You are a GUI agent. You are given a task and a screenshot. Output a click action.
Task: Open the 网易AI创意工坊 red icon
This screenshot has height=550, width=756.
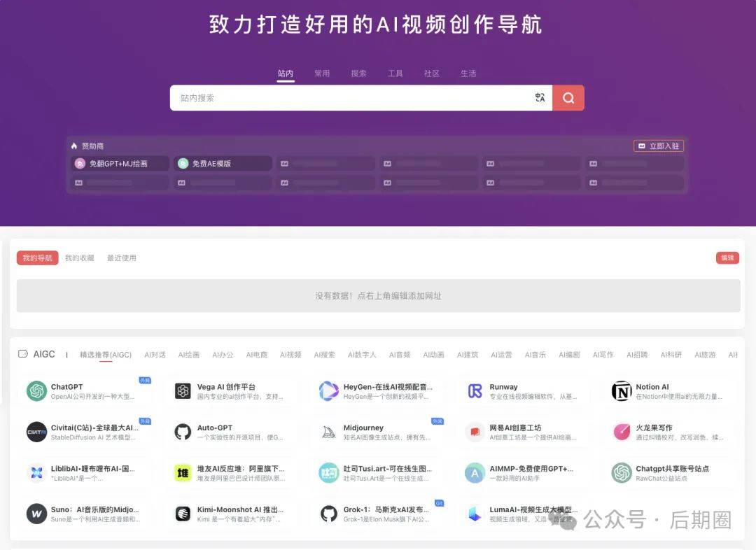point(475,432)
